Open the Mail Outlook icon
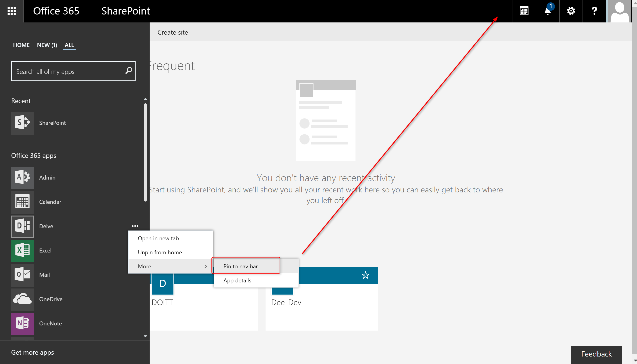Viewport: 637px width, 364px height. 22,275
